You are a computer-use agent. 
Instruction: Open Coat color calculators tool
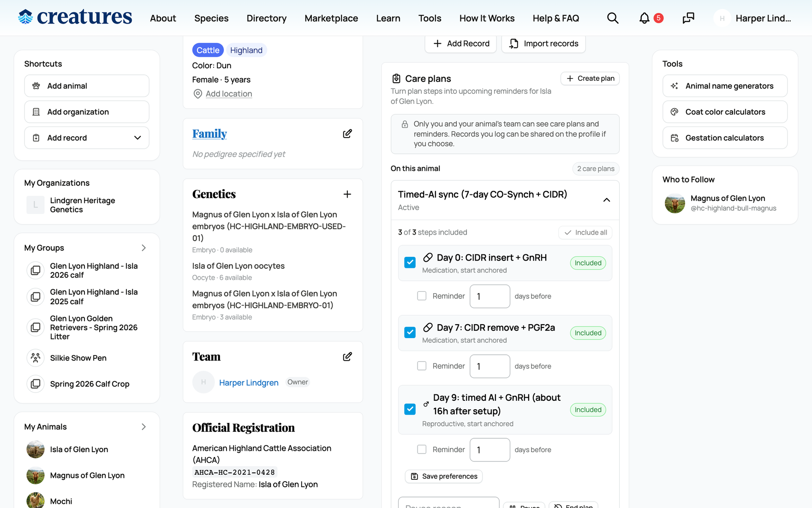[725, 112]
